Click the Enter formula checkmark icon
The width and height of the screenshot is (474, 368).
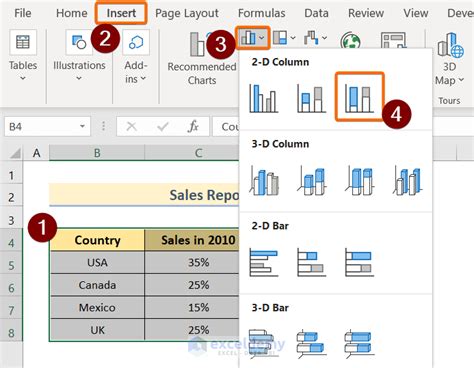tap(163, 127)
